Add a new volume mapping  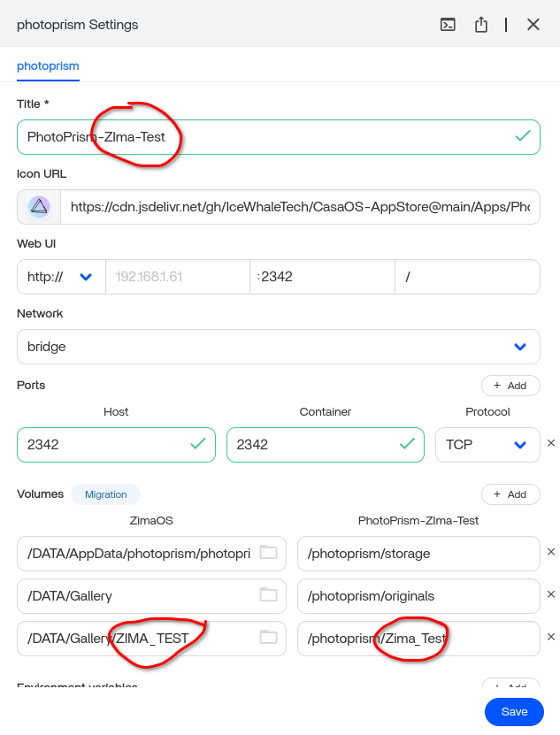click(x=510, y=494)
